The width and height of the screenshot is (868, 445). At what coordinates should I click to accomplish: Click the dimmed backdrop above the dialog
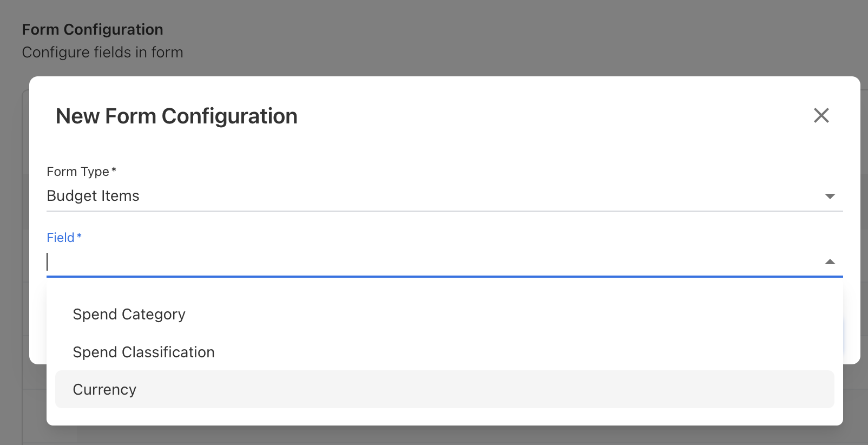pos(487,38)
